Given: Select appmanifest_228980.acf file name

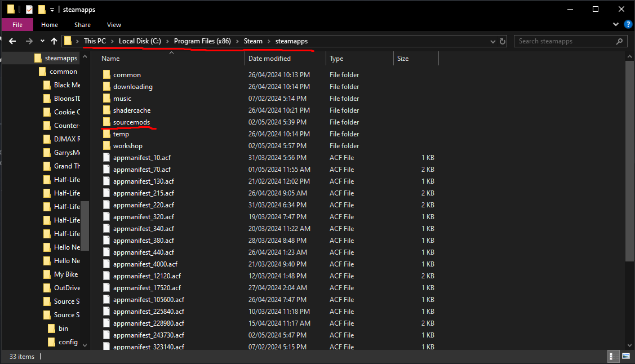Looking at the screenshot, I should coord(149,323).
